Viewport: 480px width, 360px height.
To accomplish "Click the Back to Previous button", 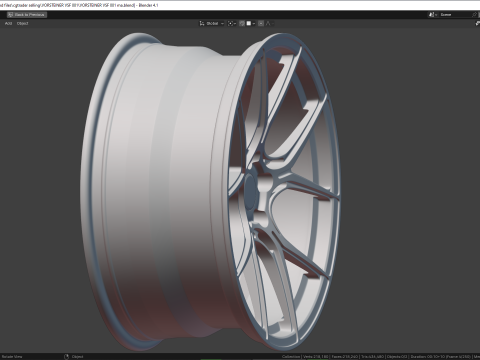I will [x=27, y=15].
